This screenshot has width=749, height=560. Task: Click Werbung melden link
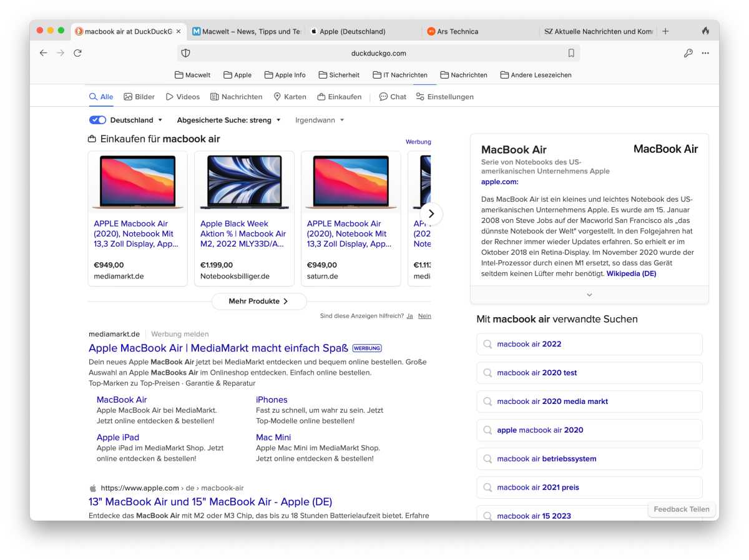click(x=180, y=334)
